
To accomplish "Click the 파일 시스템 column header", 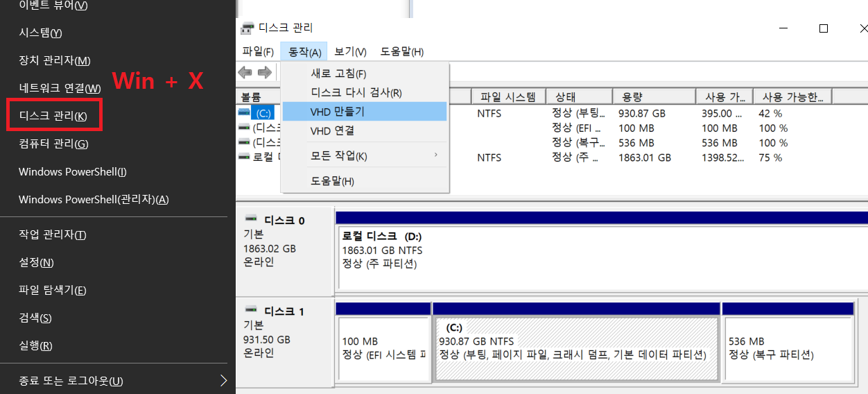I will click(508, 97).
